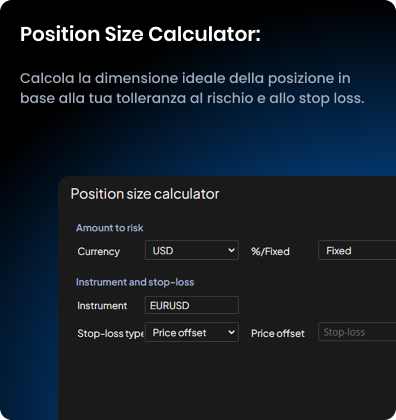Open the USD currency dropdown
This screenshot has width=396, height=420.
click(x=192, y=250)
